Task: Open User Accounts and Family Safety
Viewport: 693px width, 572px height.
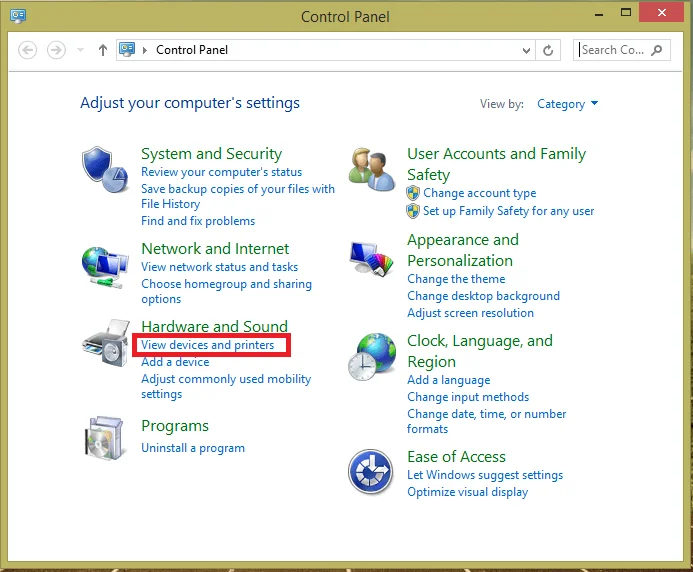Action: point(496,164)
